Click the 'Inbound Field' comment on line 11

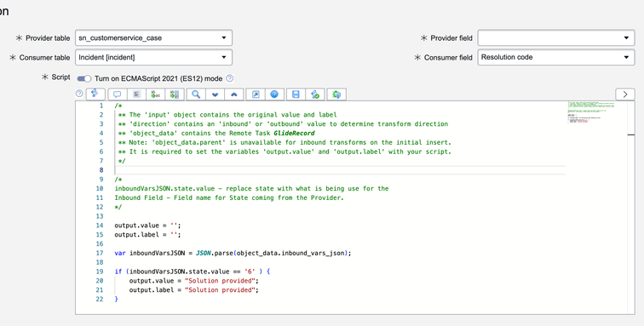pos(139,197)
